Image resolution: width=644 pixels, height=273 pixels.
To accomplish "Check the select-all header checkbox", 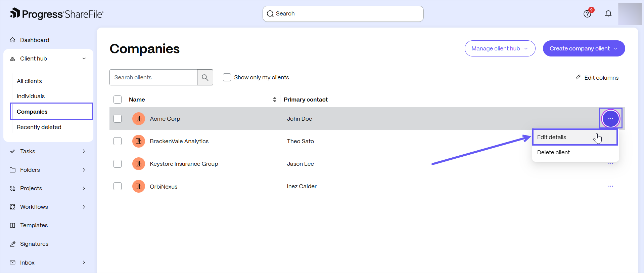I will [118, 100].
